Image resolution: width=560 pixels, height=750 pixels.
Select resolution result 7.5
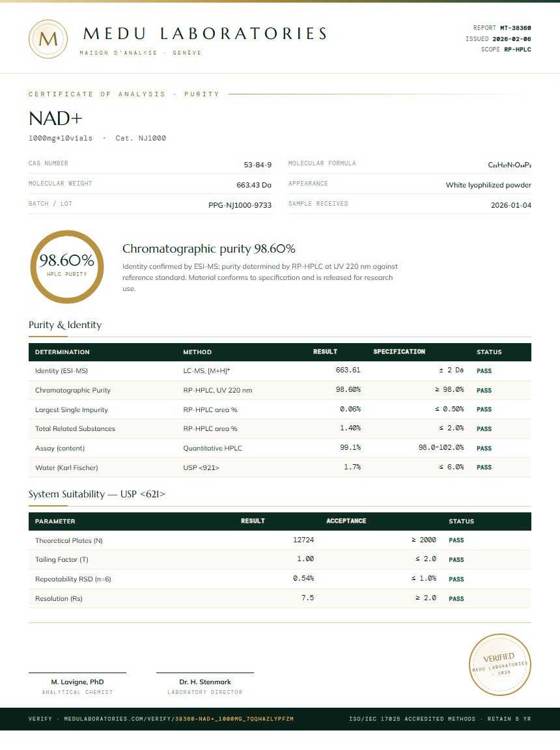308,598
